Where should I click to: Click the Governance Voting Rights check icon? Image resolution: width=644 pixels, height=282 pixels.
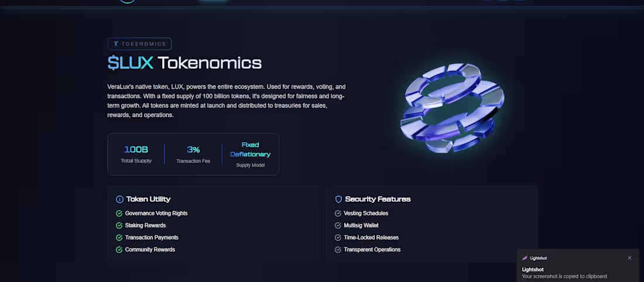tap(119, 213)
